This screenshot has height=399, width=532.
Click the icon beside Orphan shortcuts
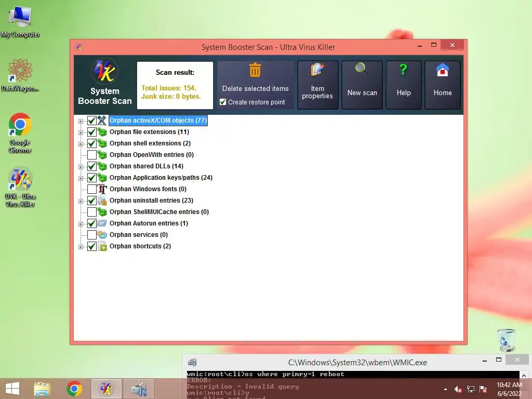click(102, 246)
